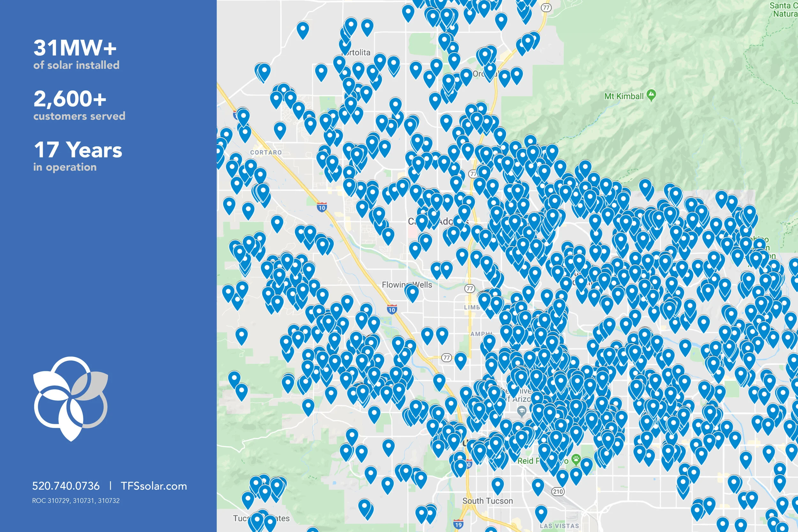The image size is (798, 532).
Task: Click the green Mt Kimball mountain marker icon
Action: 651,95
